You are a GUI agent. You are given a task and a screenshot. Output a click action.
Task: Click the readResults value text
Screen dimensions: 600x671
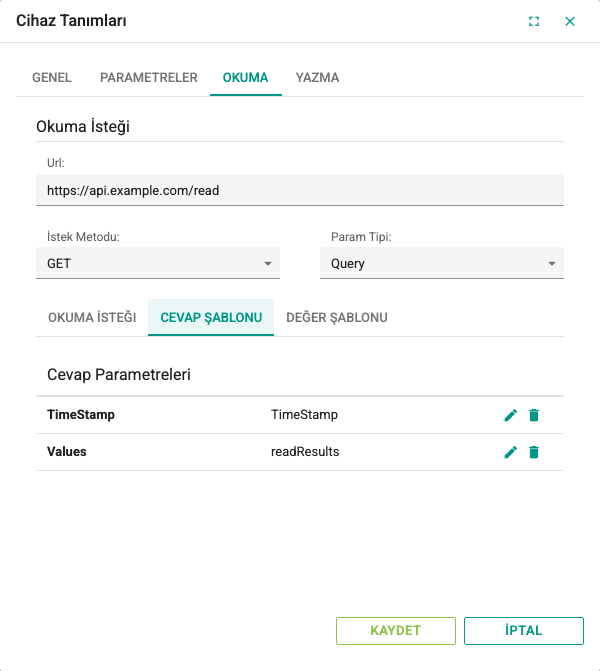coord(305,451)
